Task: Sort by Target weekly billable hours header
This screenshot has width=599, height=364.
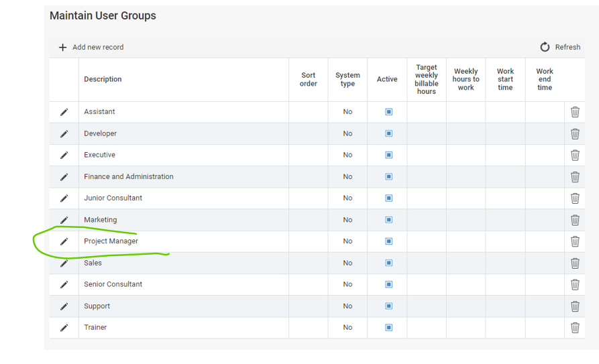Action: click(x=427, y=80)
